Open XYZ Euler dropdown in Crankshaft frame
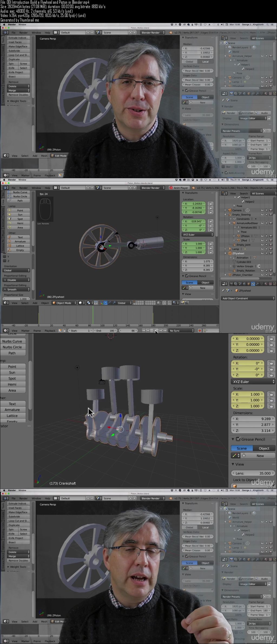Viewport: 277px width, 644px height. coord(253,382)
